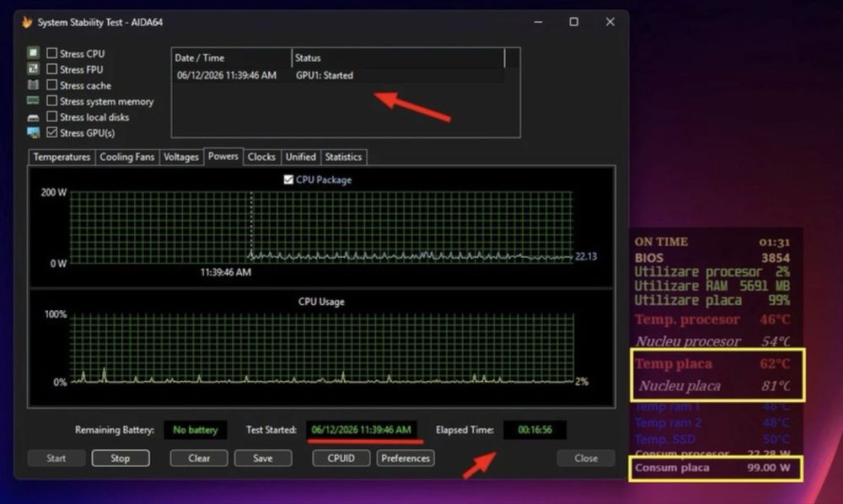Click the Test Started timestamp field
This screenshot has height=504, width=843.
tap(362, 430)
